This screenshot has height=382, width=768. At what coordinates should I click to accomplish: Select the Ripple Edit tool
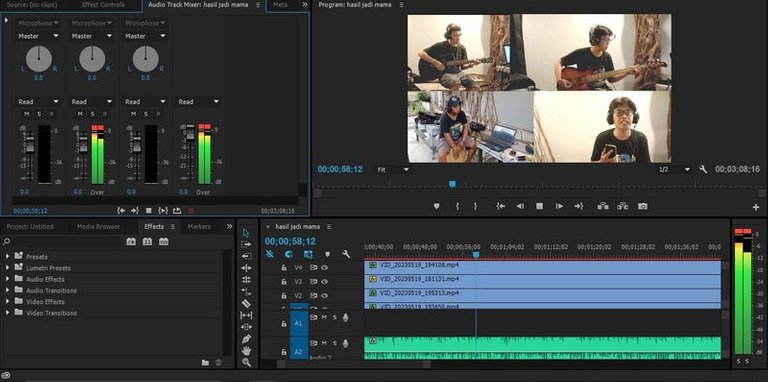pos(246,256)
